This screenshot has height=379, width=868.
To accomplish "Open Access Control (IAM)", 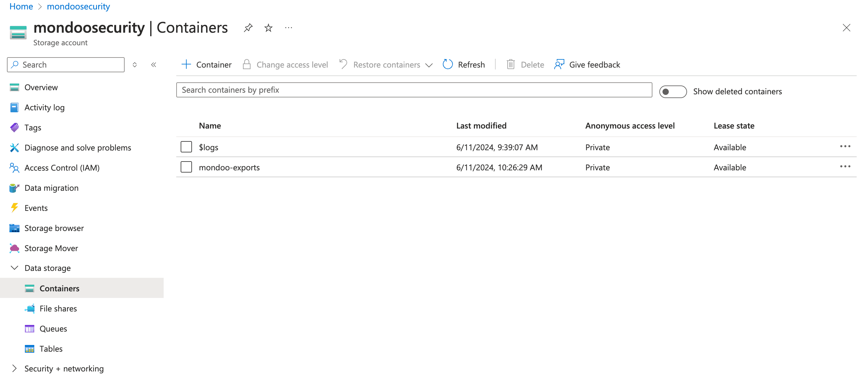I will [62, 168].
